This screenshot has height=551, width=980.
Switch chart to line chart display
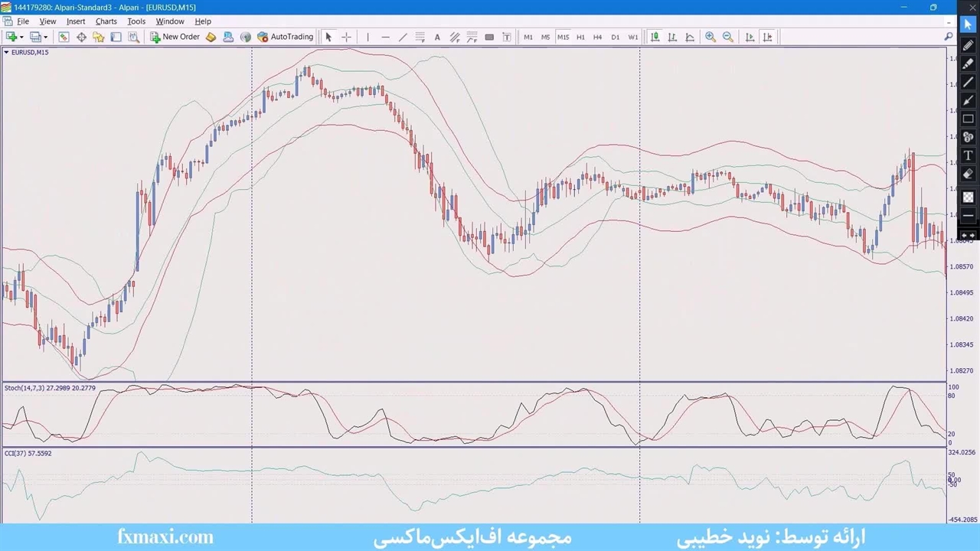690,37
